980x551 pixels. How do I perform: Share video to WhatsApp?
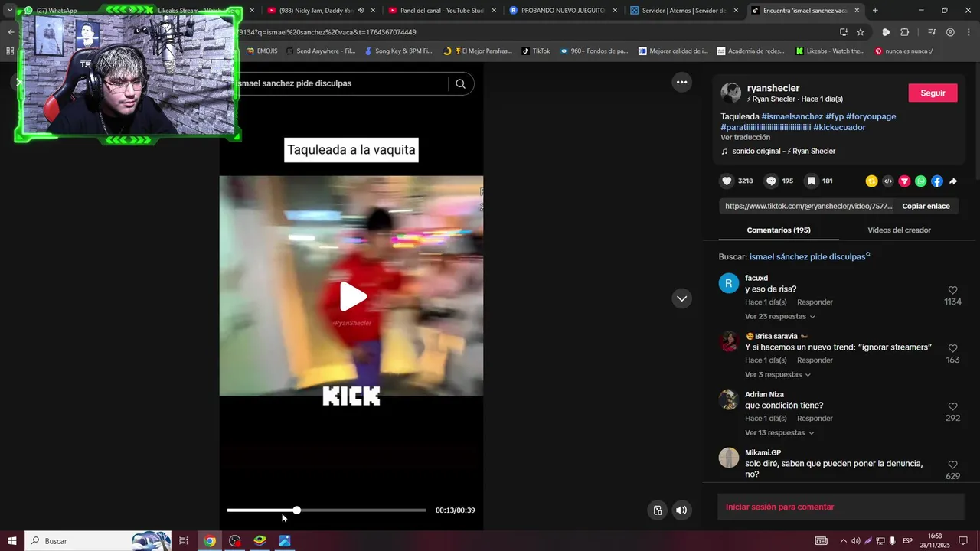click(921, 181)
